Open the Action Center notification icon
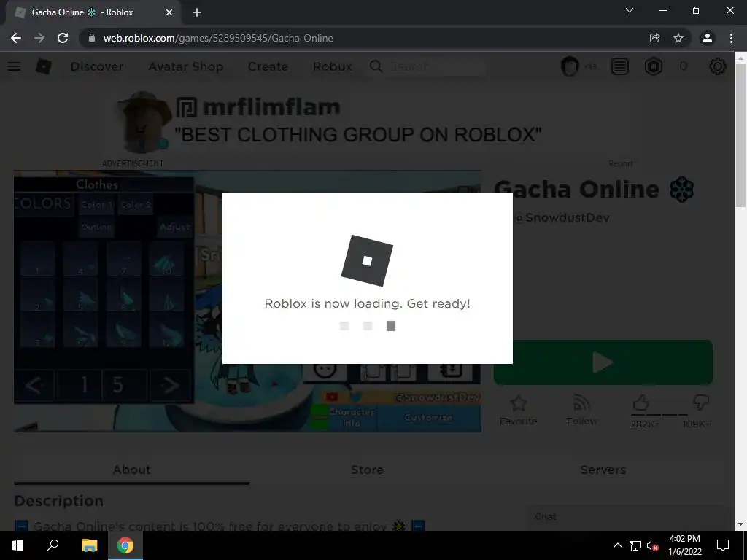The image size is (747, 560). pos(723,545)
